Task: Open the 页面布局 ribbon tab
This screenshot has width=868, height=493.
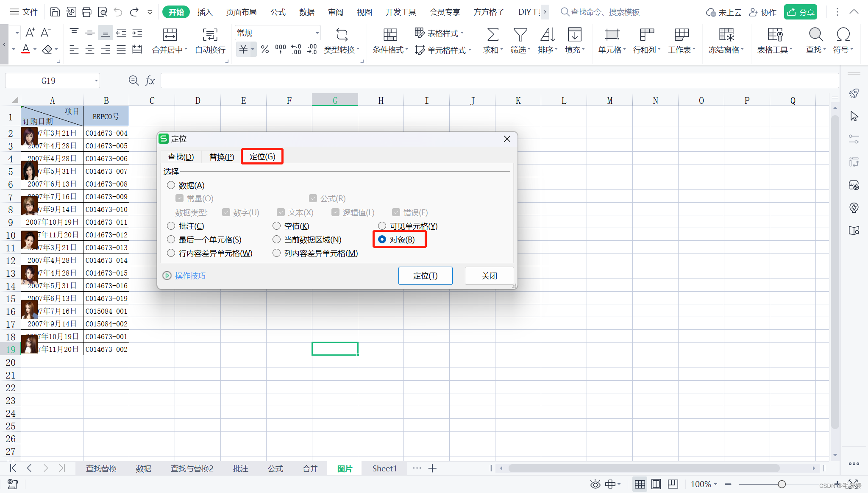Action: pyautogui.click(x=241, y=12)
